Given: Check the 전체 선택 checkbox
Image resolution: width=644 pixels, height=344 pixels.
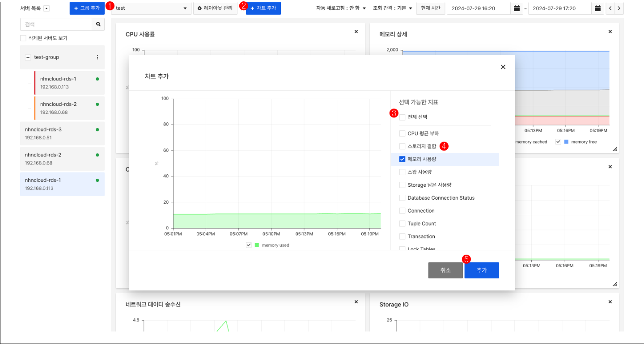Looking at the screenshot, I should click(x=402, y=117).
